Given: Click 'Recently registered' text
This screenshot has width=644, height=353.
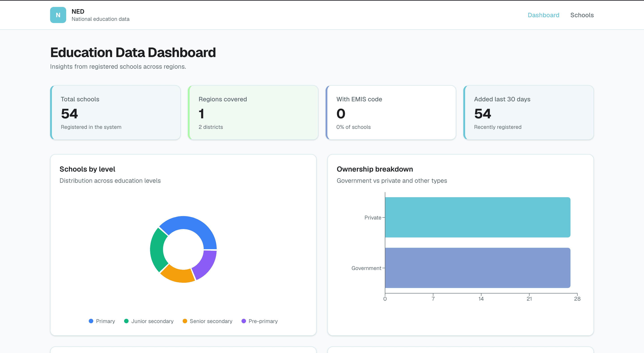Looking at the screenshot, I should point(498,127).
